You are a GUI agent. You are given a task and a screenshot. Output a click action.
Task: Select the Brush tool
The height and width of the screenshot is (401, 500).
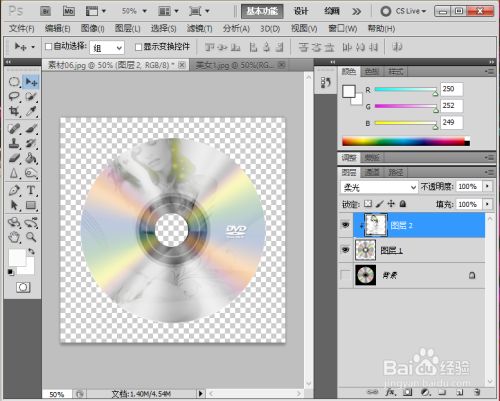31,129
